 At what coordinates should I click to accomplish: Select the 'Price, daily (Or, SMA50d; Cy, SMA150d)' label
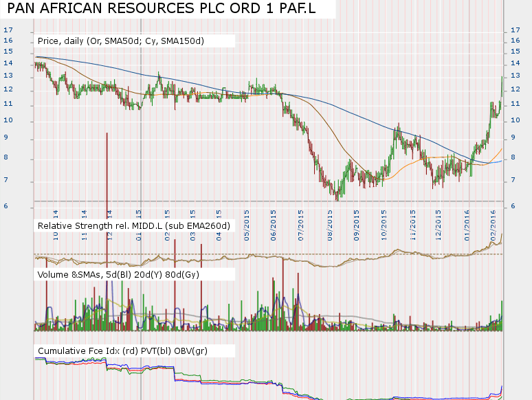(x=121, y=41)
